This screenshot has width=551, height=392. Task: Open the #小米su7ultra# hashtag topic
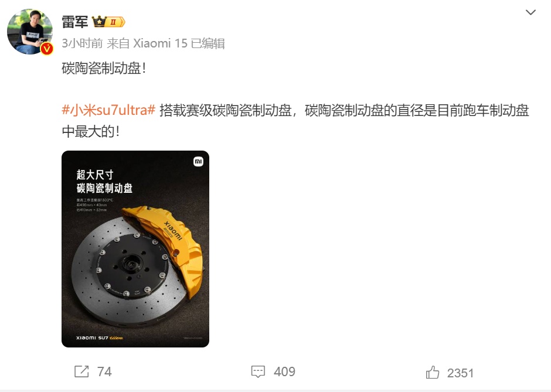pos(108,110)
